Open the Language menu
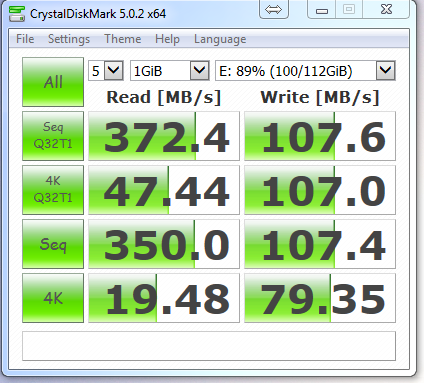The width and height of the screenshot is (424, 383). (220, 39)
